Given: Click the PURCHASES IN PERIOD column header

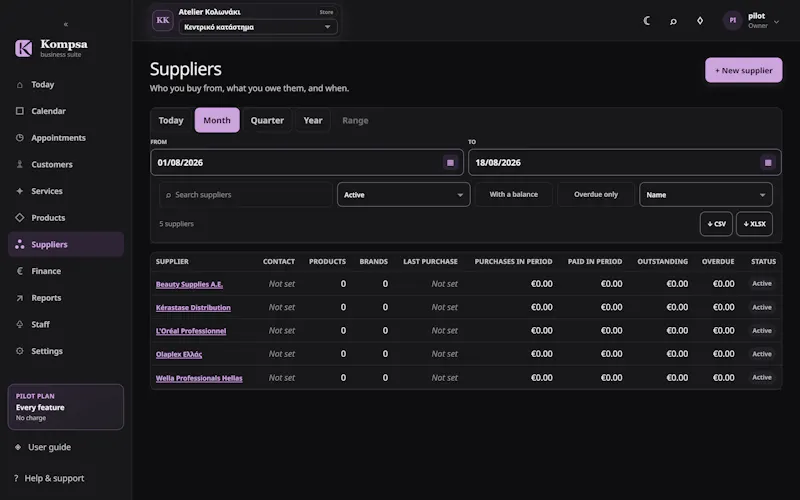Looking at the screenshot, I should 513,262.
